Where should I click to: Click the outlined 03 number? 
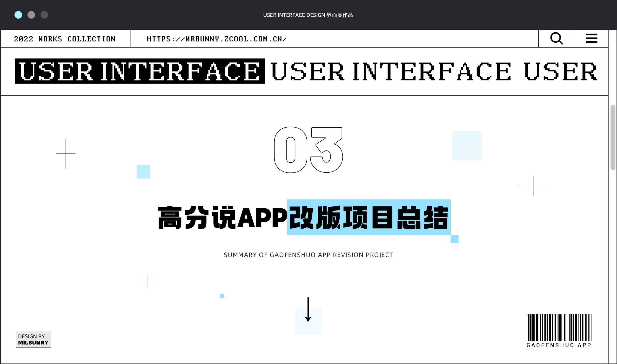point(308,150)
